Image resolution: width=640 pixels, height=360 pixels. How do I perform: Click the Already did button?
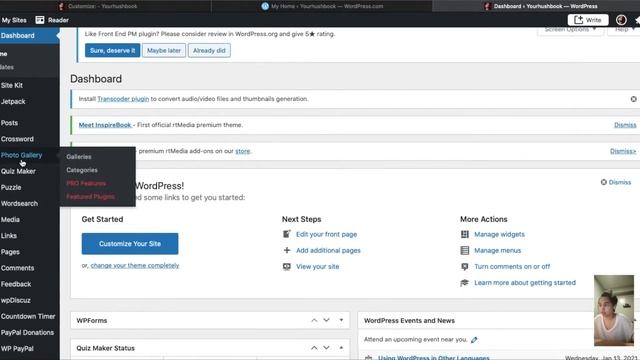pyautogui.click(x=209, y=51)
